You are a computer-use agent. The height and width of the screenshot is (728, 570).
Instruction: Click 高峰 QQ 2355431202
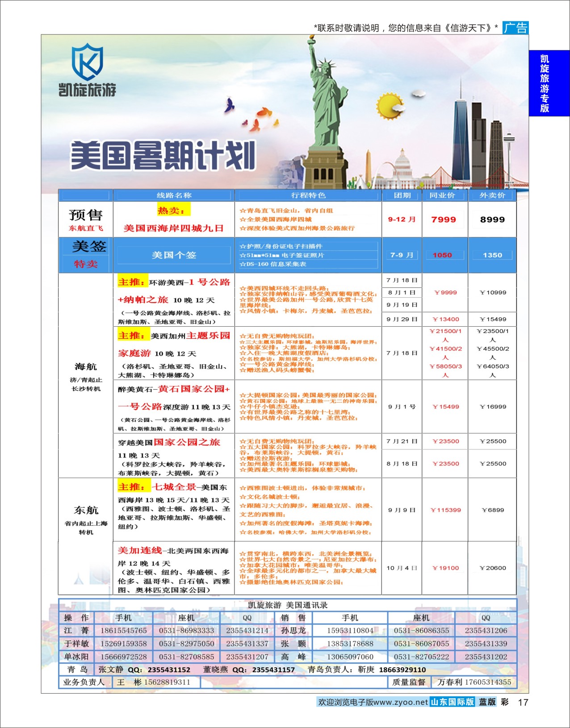point(486,657)
